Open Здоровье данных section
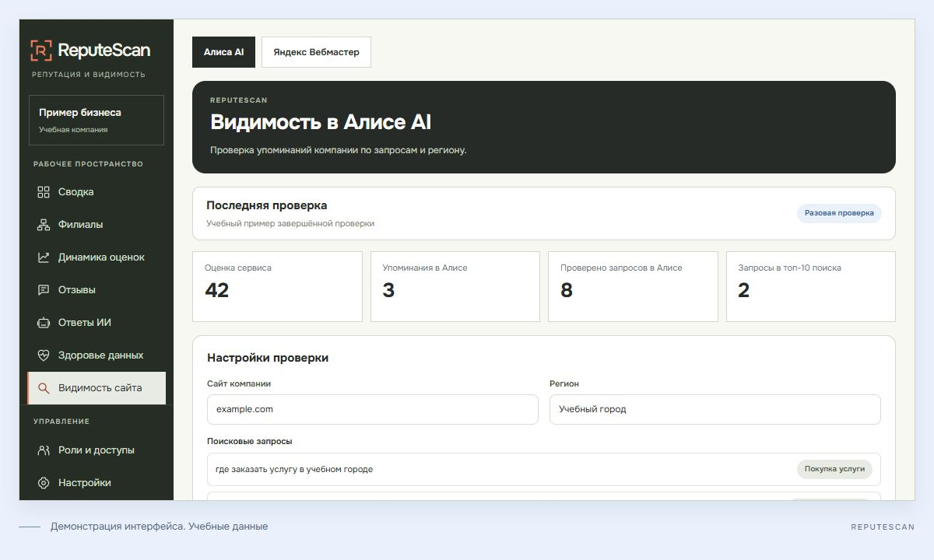Image resolution: width=934 pixels, height=560 pixels. coord(97,355)
